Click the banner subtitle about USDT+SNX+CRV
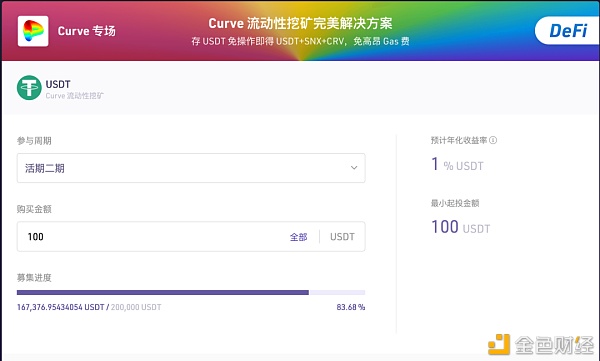Viewport: 600px width, 361px height. 300,41
